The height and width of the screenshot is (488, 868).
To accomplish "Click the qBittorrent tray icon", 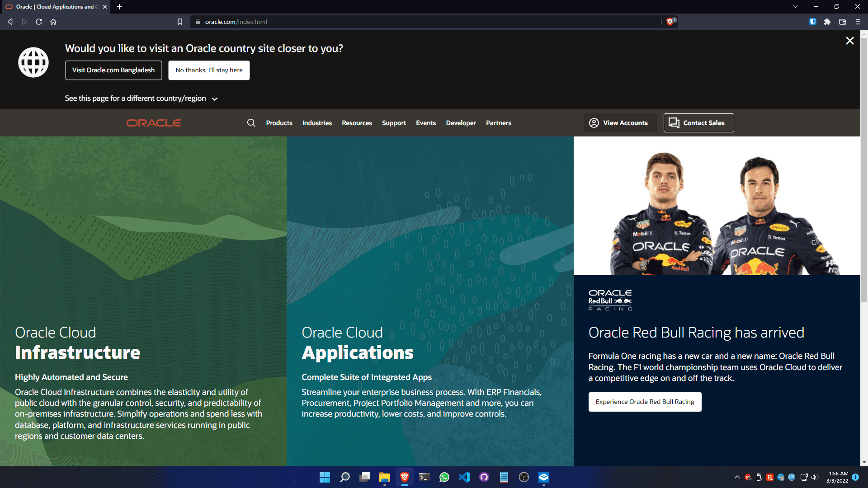I will 792,477.
